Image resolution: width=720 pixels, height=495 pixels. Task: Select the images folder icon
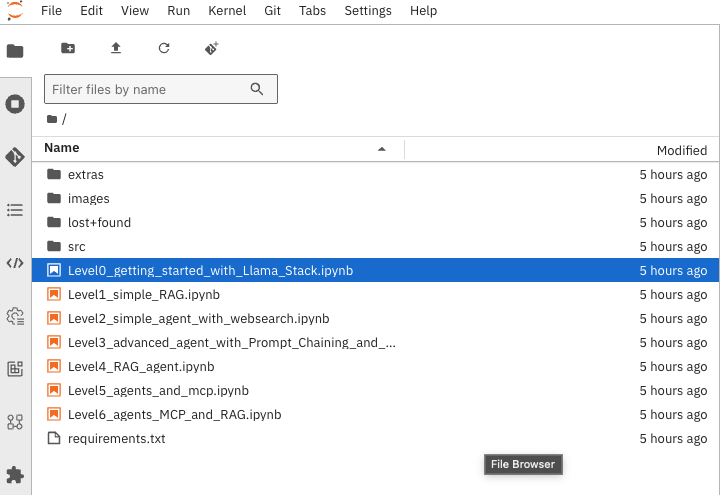pos(54,198)
